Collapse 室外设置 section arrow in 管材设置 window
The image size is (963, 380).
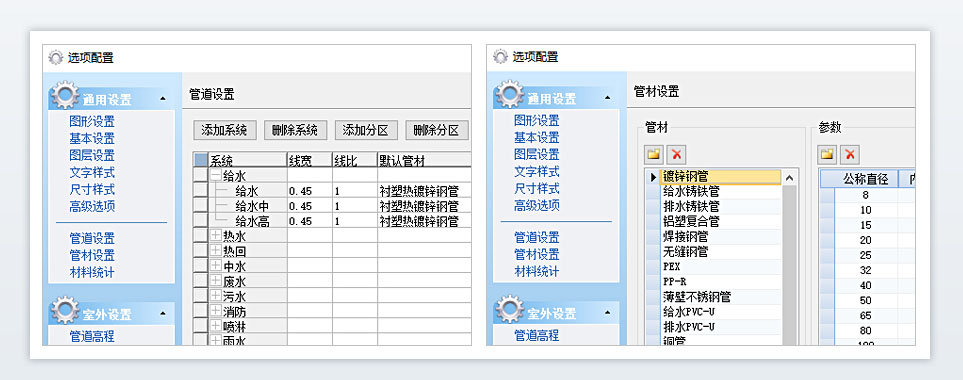pyautogui.click(x=607, y=313)
